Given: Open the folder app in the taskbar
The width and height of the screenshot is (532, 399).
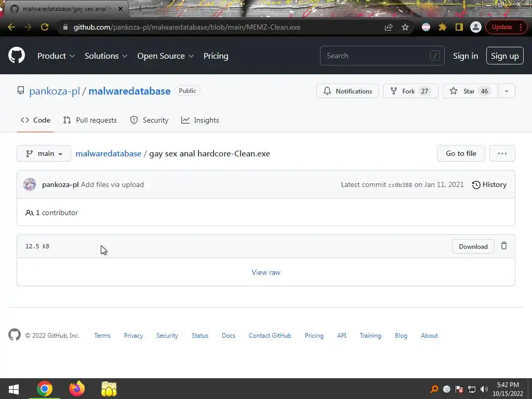Looking at the screenshot, I should (109, 389).
